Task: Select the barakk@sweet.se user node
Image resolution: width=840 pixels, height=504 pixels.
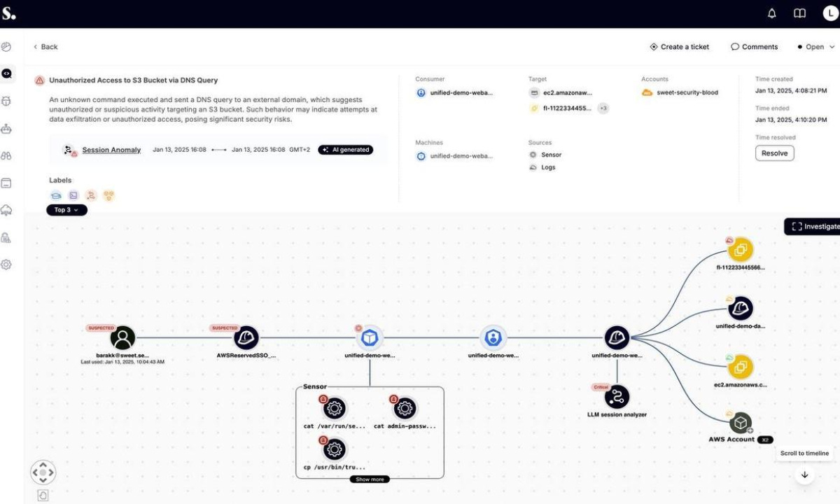Action: [123, 338]
